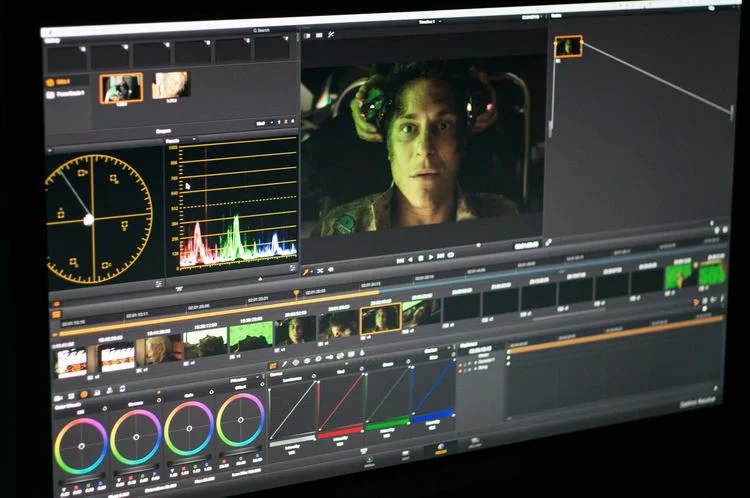Image resolution: width=750 pixels, height=498 pixels.
Task: Click the viewer timecode field
Action: coord(527,245)
